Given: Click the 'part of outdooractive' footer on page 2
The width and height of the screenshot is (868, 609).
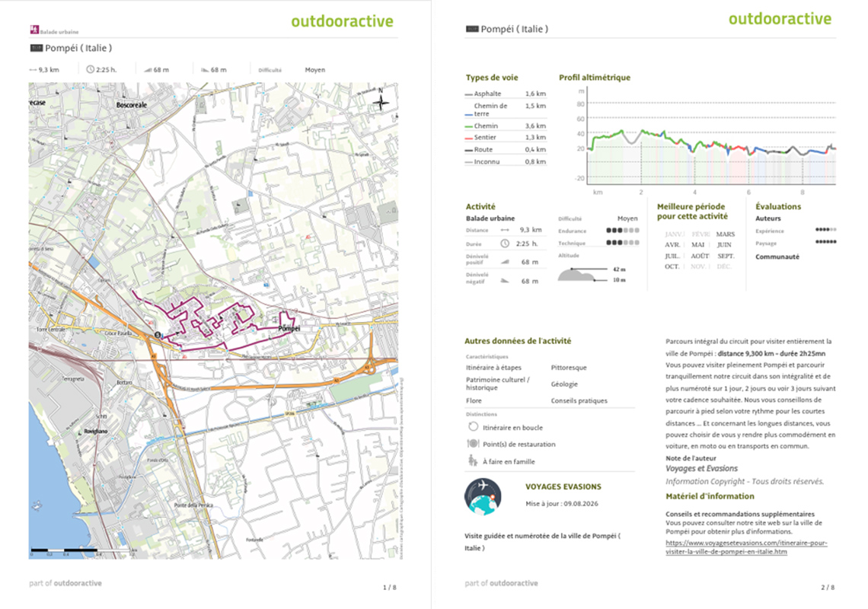Looking at the screenshot, I should [502, 583].
